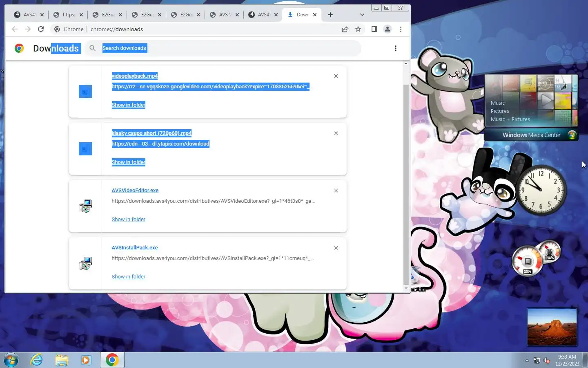Click the slideshow gadget desert picture

click(x=552, y=327)
